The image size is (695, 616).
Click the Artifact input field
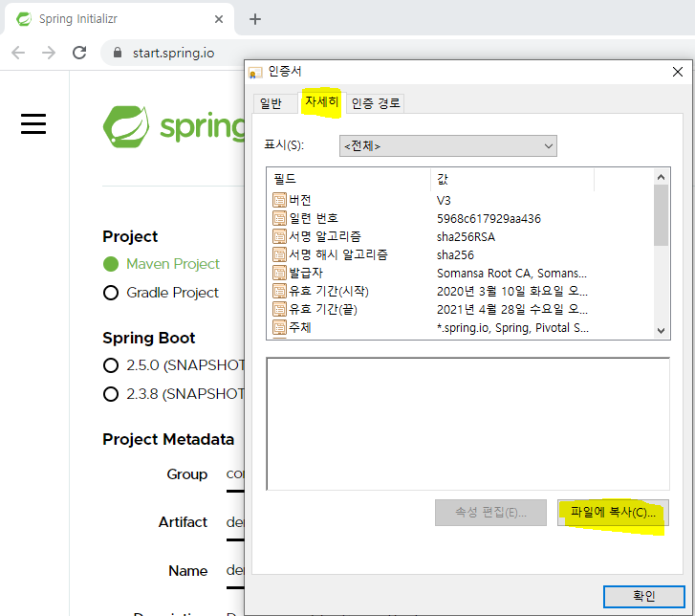(x=235, y=522)
